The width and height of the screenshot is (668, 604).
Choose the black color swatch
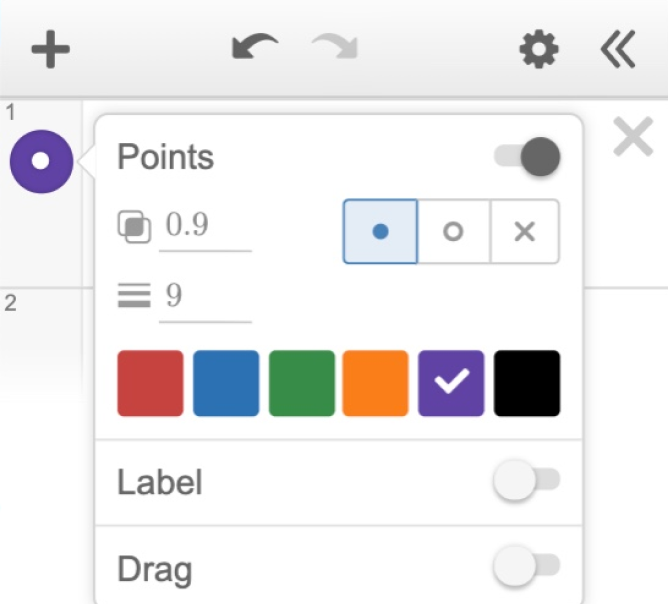527,383
